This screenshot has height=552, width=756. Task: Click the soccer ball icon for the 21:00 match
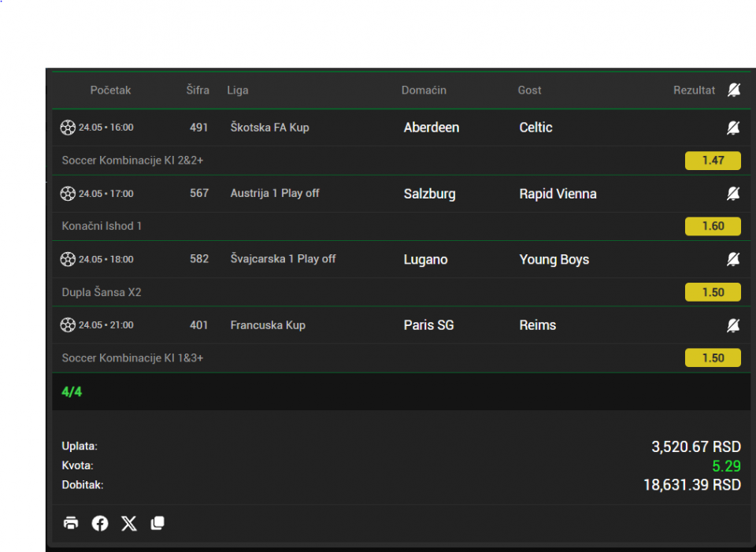click(68, 325)
